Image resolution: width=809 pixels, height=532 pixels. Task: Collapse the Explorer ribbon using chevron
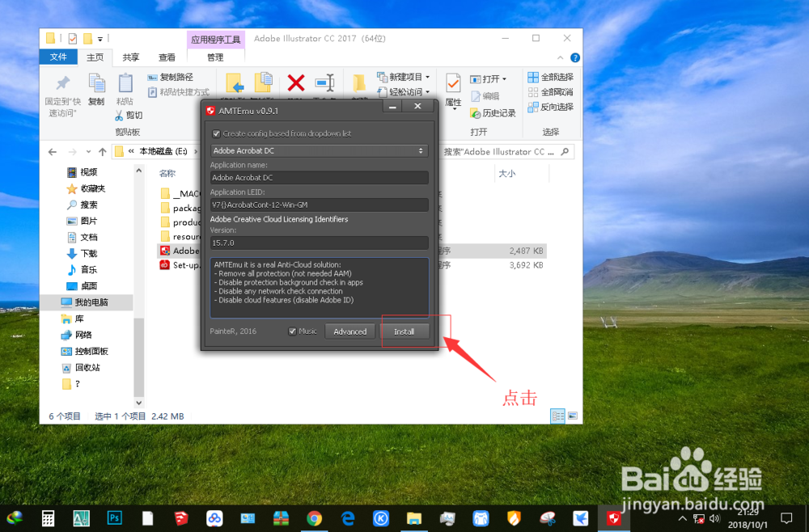click(x=561, y=57)
